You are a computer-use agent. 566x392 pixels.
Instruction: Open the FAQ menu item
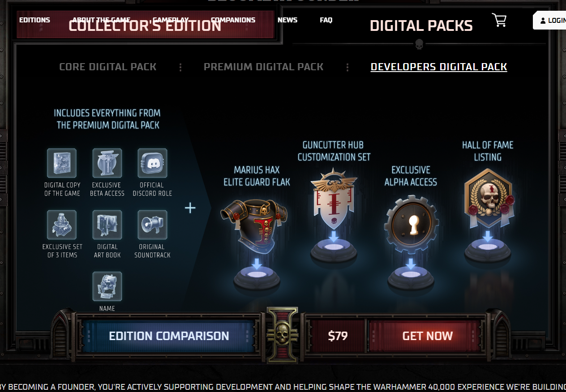326,20
